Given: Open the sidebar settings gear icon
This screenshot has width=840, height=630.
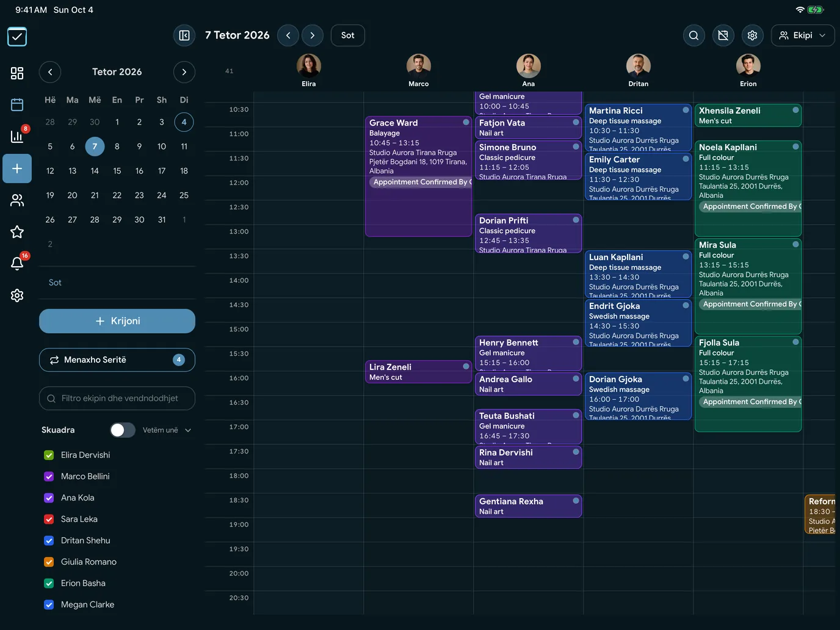Looking at the screenshot, I should coord(17,295).
